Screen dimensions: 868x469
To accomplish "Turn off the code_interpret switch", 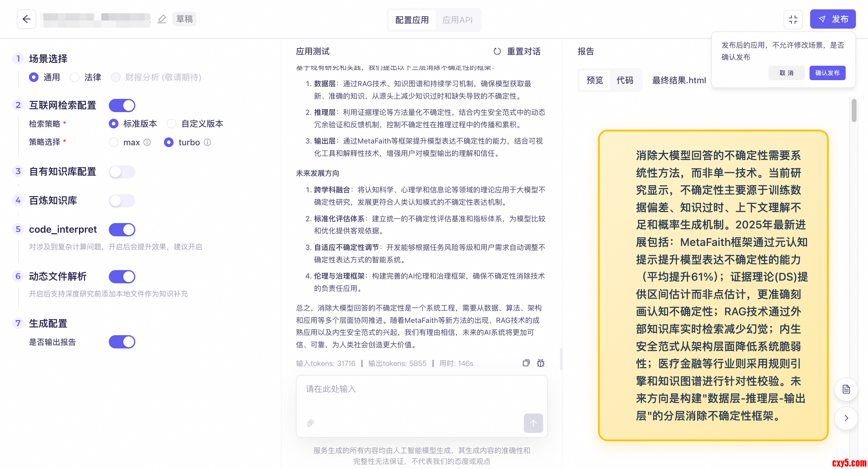I will (x=122, y=229).
